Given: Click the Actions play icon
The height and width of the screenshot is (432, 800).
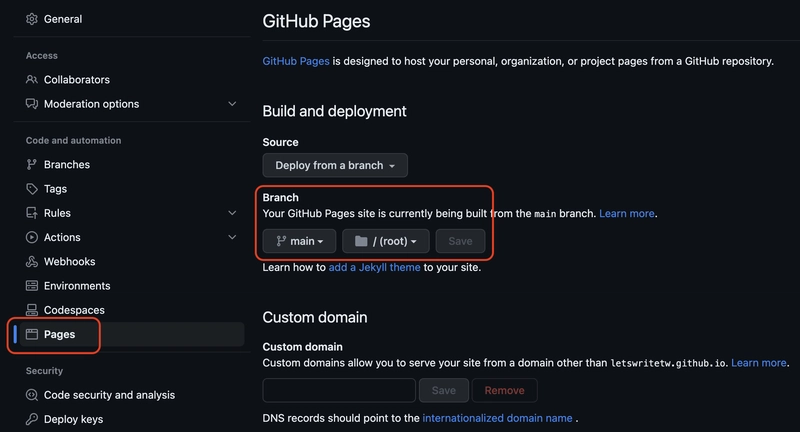Looking at the screenshot, I should [32, 237].
